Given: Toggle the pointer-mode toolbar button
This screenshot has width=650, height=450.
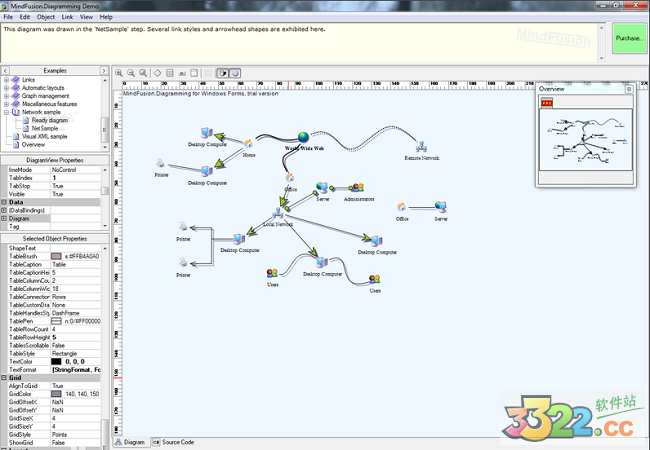Looking at the screenshot, I should click(x=223, y=73).
